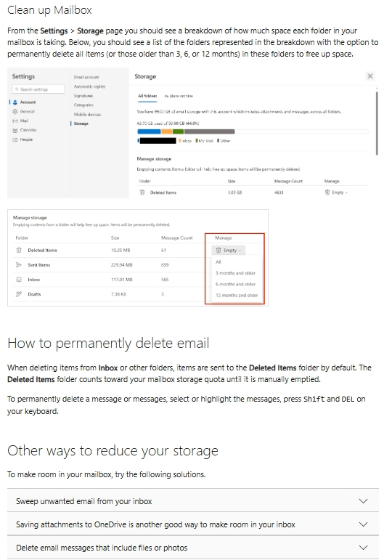Expand Sweep unwanted email from your inbox

click(193, 501)
